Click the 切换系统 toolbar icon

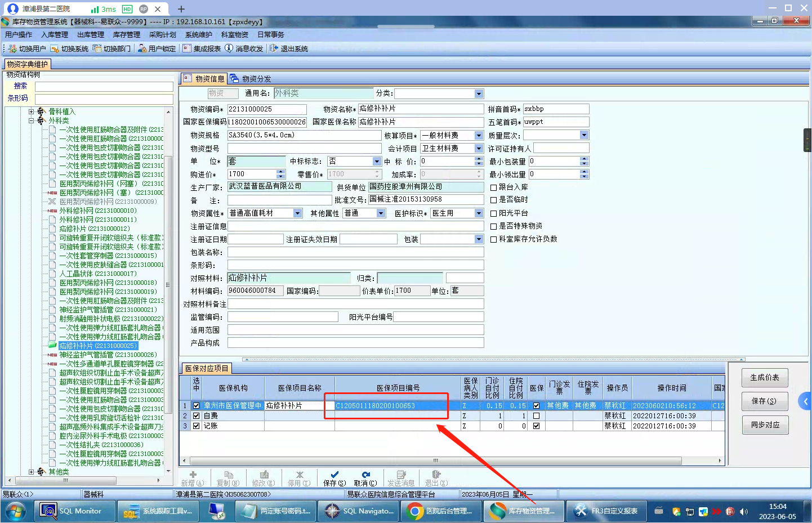pyautogui.click(x=55, y=49)
